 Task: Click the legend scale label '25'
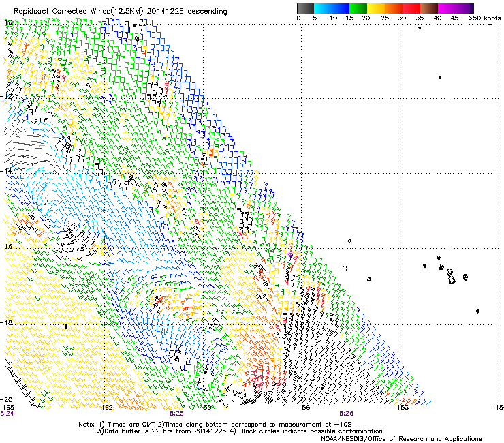click(x=385, y=18)
